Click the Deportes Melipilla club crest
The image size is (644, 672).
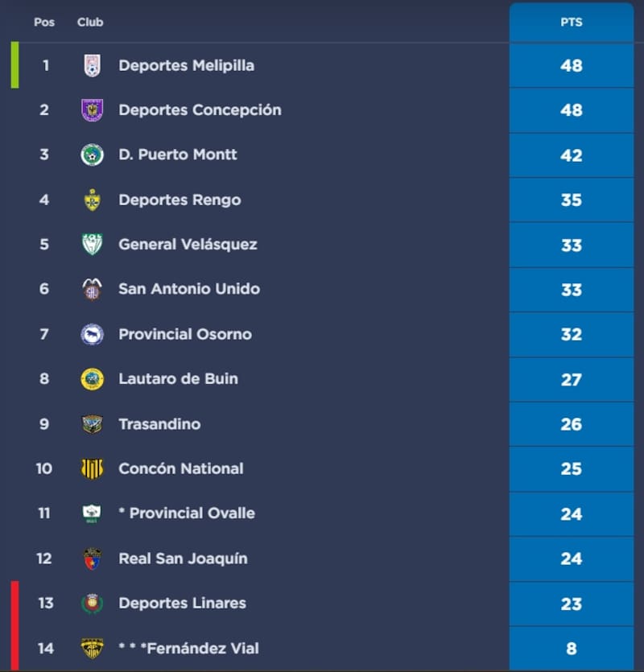(93, 66)
